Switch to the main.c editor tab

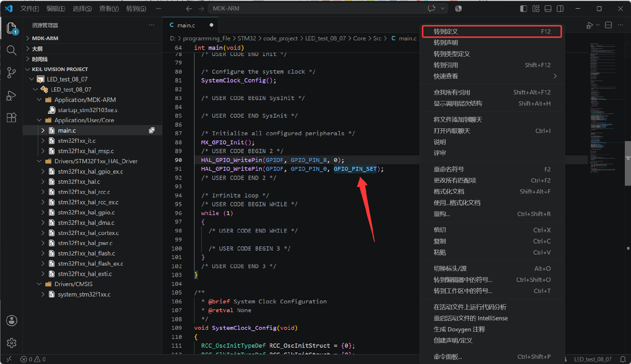coord(190,25)
